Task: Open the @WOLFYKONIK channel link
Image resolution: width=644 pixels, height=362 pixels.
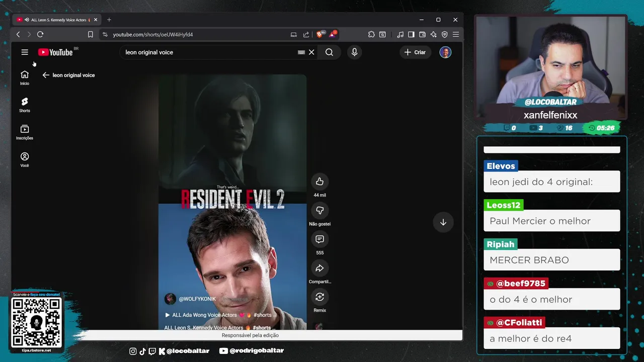Action: [x=197, y=299]
